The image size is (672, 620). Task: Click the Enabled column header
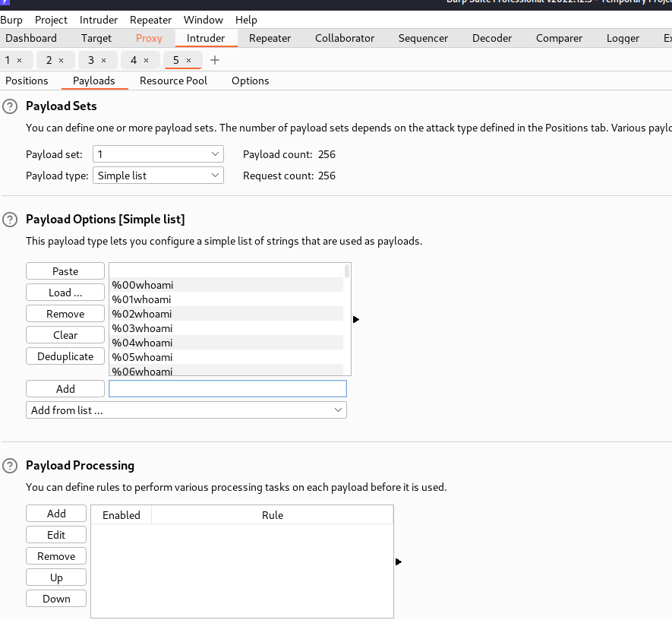pos(121,515)
